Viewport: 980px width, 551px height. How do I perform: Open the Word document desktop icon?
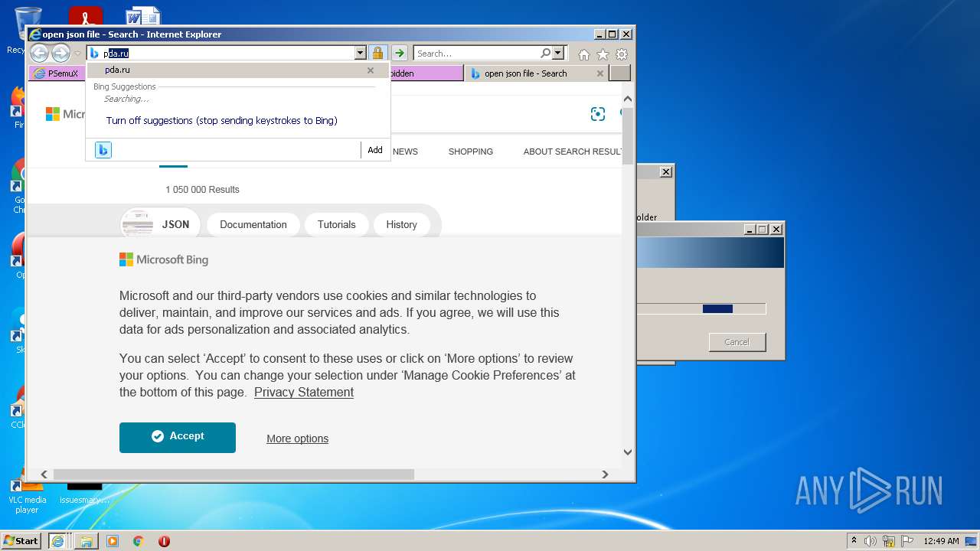tap(142, 17)
